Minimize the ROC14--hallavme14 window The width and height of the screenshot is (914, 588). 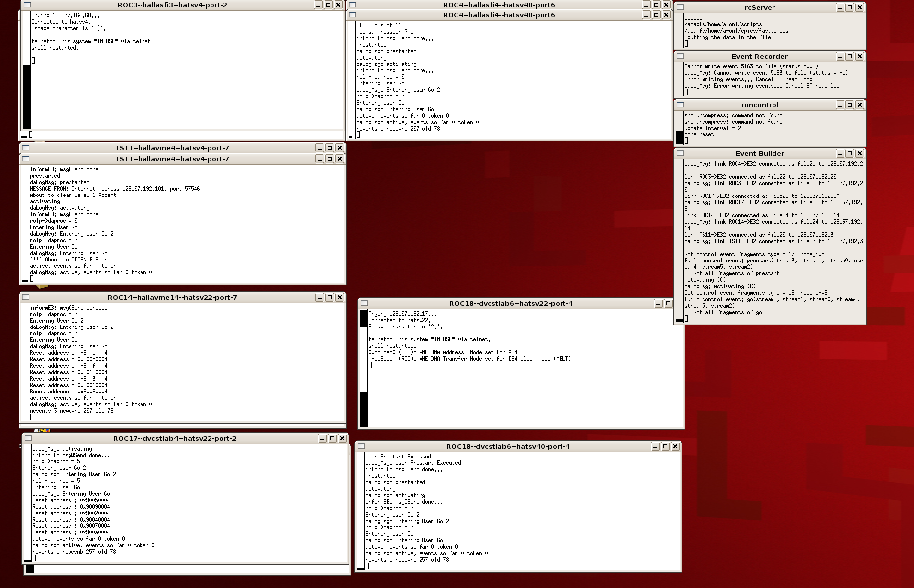[320, 297]
